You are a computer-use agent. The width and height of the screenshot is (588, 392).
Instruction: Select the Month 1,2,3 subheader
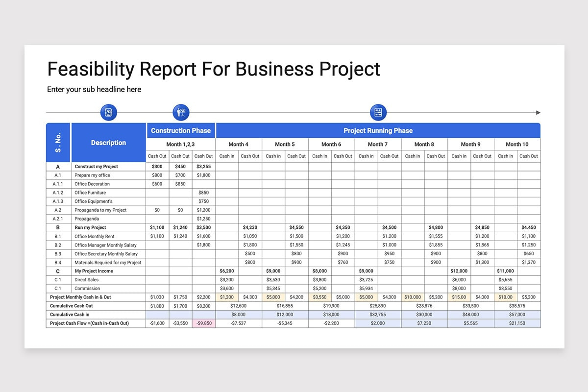click(x=181, y=144)
